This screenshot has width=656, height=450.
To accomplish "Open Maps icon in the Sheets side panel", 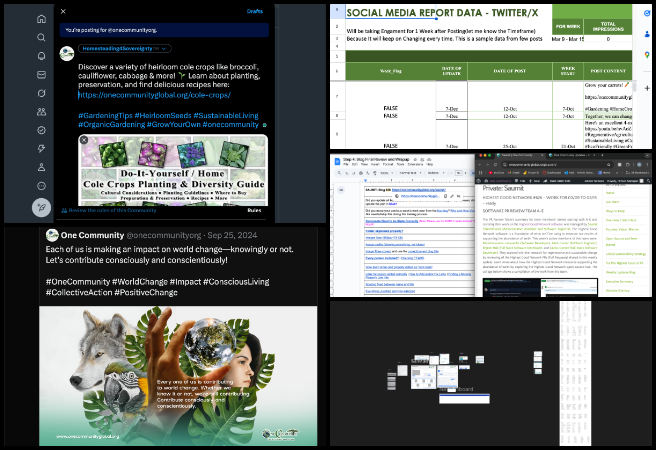I will [x=647, y=55].
